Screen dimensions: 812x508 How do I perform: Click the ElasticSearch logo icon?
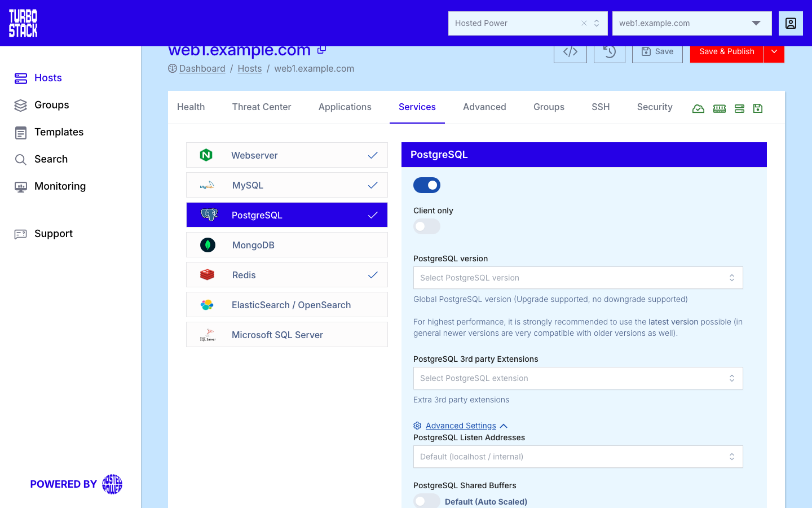click(207, 305)
